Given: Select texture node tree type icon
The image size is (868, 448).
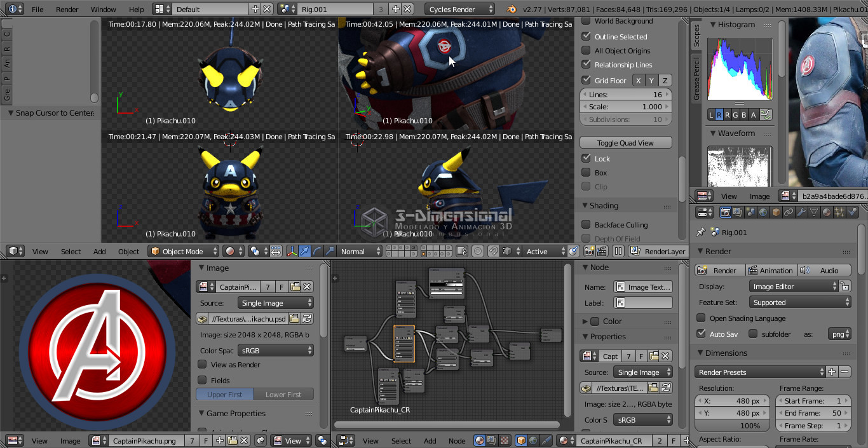Looking at the screenshot, I should [505, 440].
